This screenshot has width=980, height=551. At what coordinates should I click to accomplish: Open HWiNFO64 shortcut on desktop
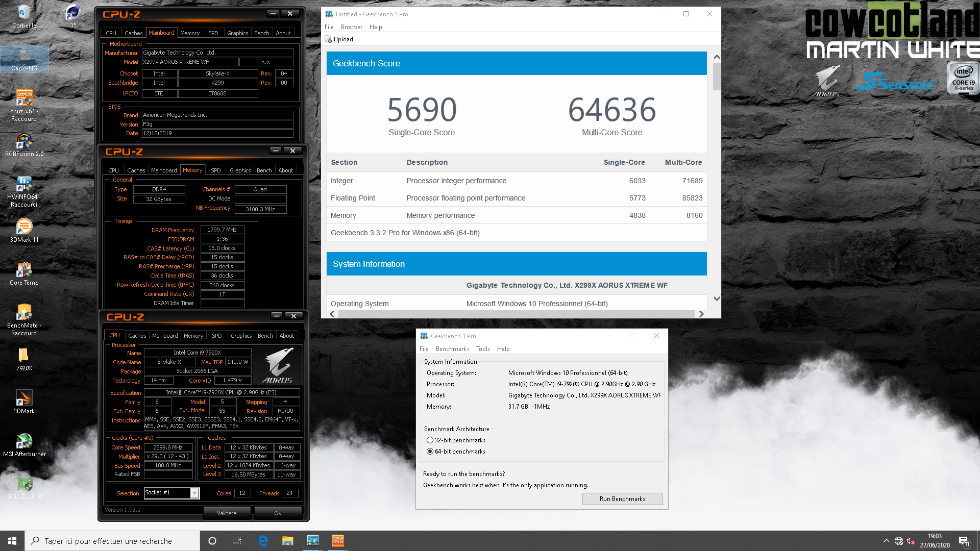(x=24, y=191)
